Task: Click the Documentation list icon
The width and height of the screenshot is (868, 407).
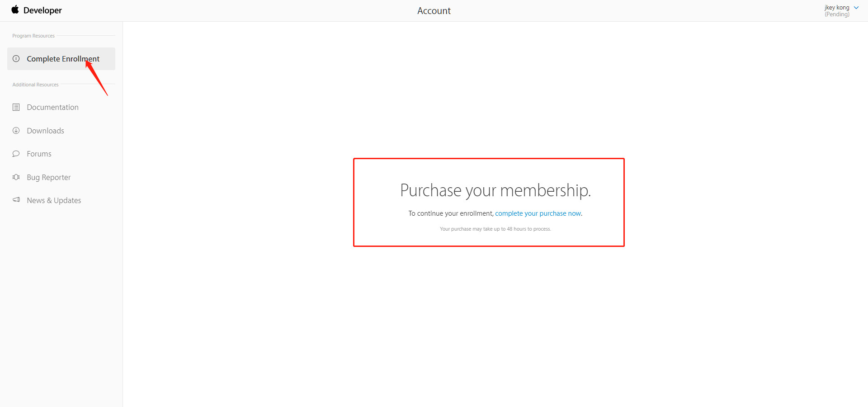Action: click(16, 107)
